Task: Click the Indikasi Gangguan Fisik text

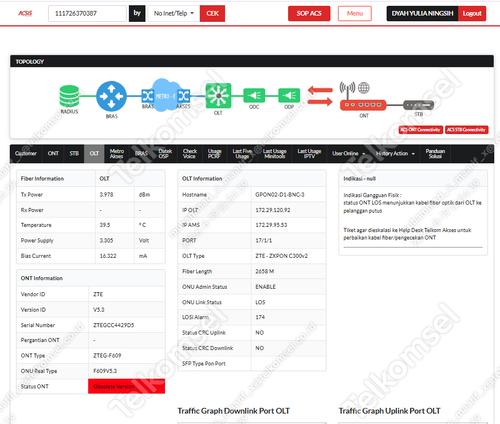Action: pyautogui.click(x=372, y=195)
